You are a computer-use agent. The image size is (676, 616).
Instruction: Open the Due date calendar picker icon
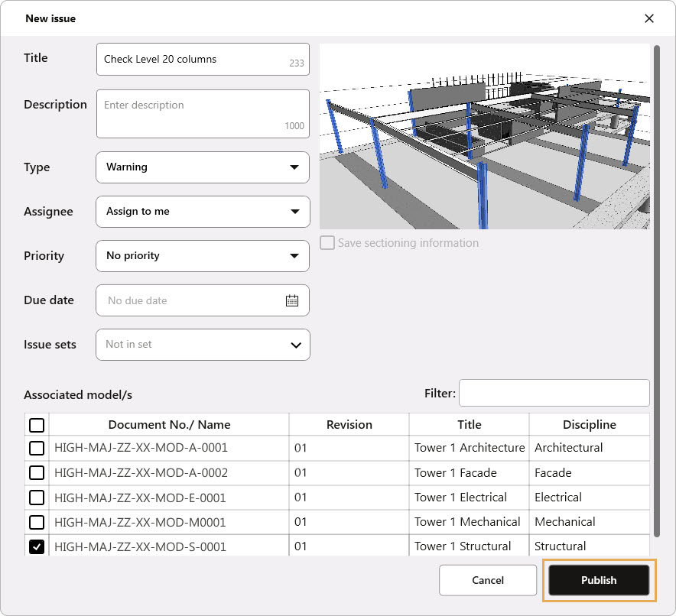(x=291, y=300)
